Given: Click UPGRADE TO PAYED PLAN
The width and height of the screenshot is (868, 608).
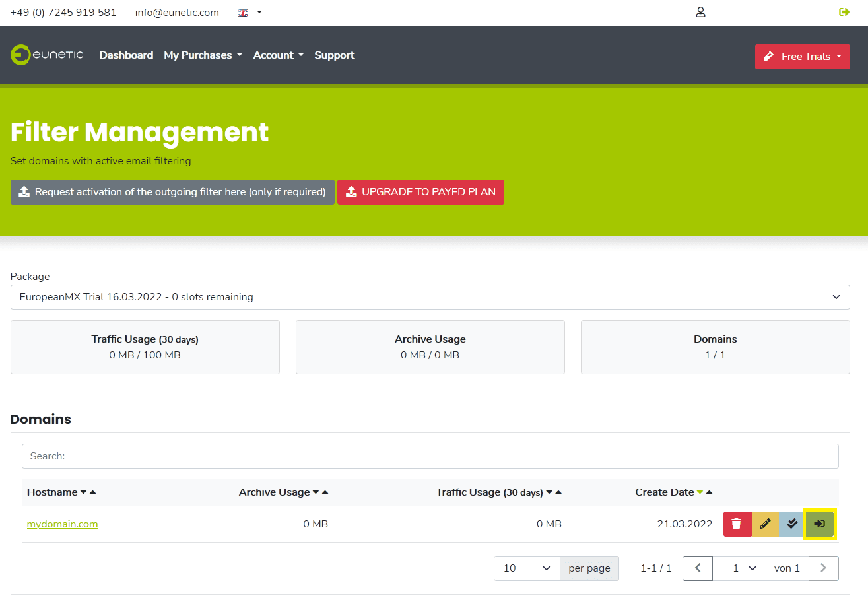Looking at the screenshot, I should pyautogui.click(x=420, y=192).
